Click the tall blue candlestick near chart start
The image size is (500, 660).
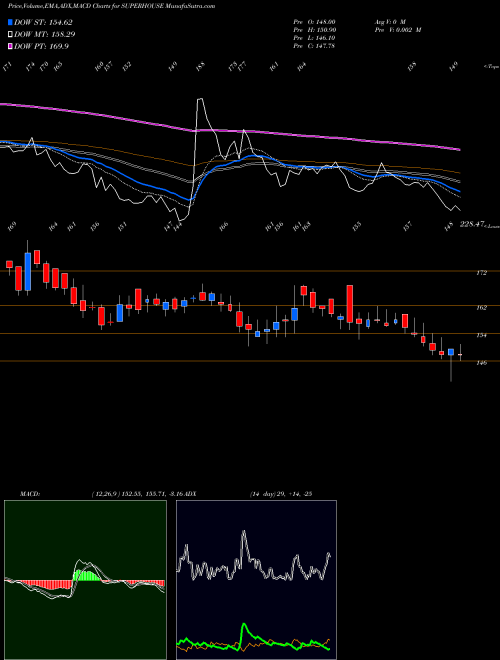(28, 271)
